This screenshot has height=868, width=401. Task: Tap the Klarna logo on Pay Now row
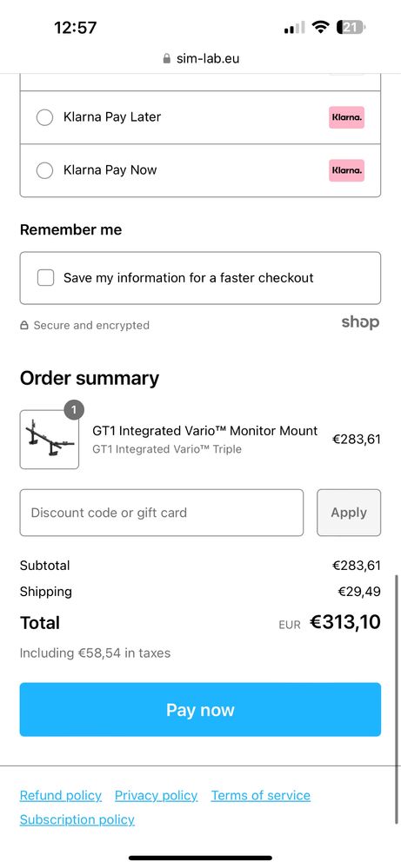point(347,170)
